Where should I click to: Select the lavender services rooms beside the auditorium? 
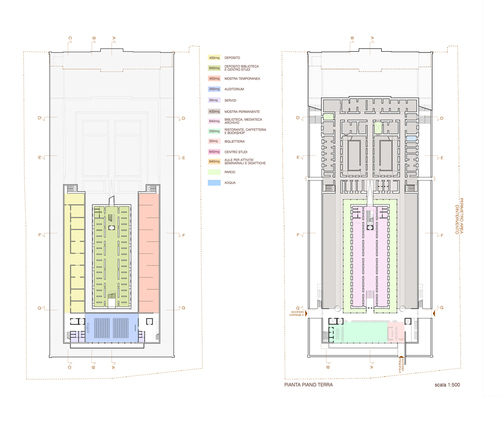click(77, 337)
